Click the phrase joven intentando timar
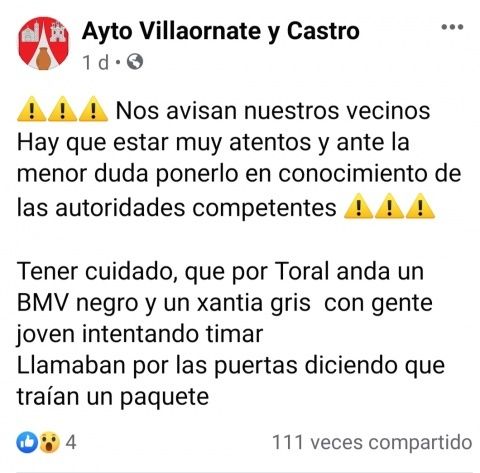 140,334
